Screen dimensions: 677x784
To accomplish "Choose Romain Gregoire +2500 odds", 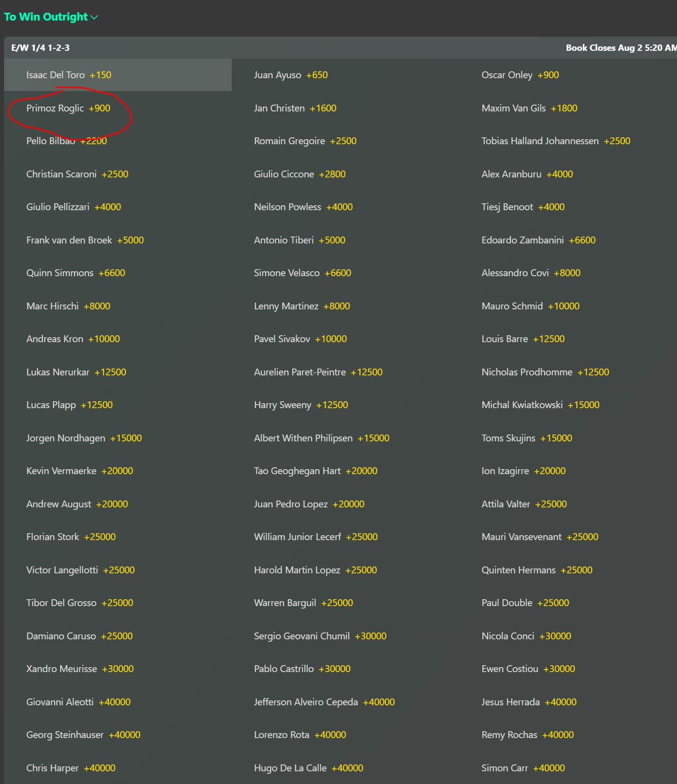I will point(305,141).
